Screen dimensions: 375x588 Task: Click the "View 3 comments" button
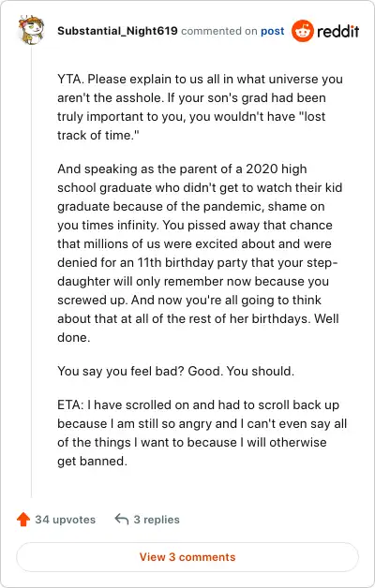pos(187,557)
